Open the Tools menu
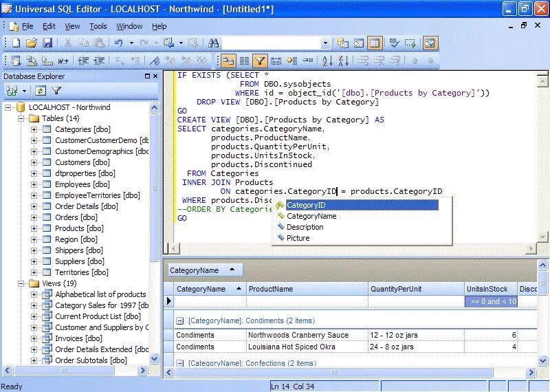550x392 pixels. (98, 26)
